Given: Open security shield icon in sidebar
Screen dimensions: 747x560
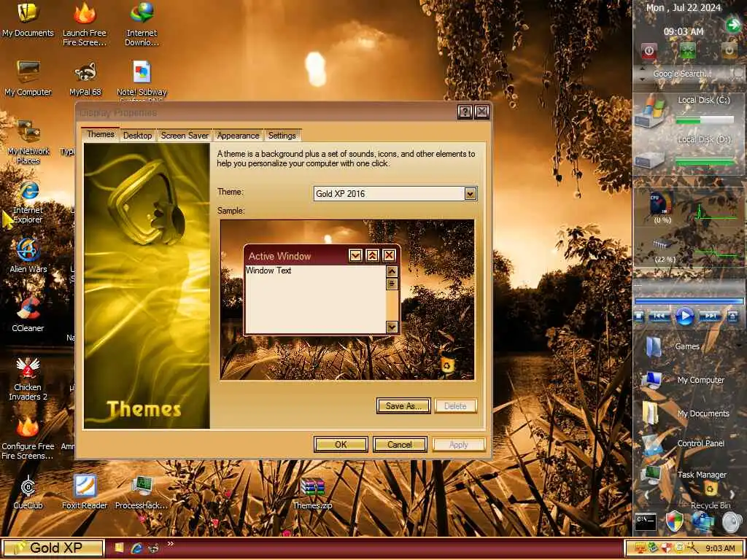Looking at the screenshot, I should 674,521.
